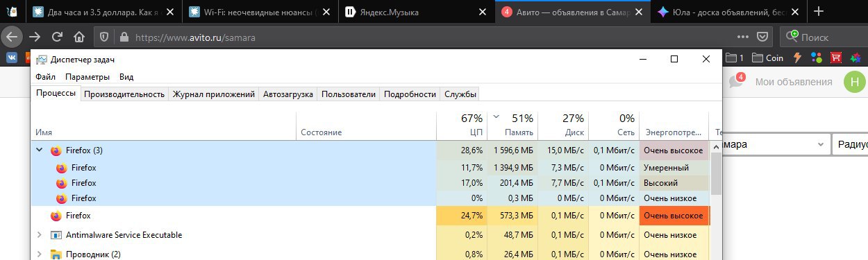This screenshot has width=868, height=260.
Task: Save page to Pocket
Action: pyautogui.click(x=762, y=37)
